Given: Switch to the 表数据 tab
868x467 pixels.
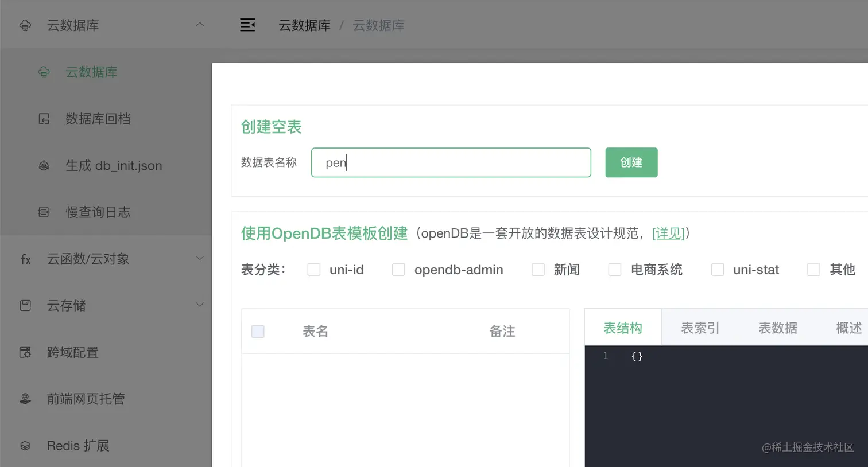Looking at the screenshot, I should click(778, 328).
